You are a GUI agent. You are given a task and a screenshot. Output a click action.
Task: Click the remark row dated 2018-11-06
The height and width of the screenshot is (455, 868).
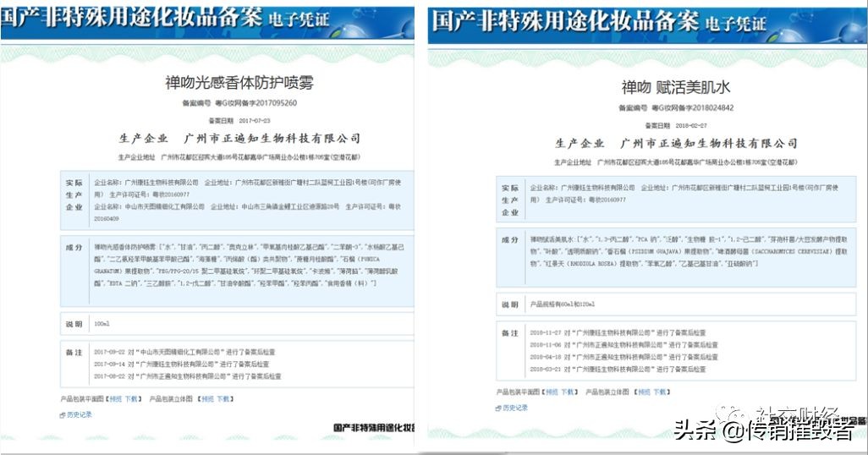624,345
